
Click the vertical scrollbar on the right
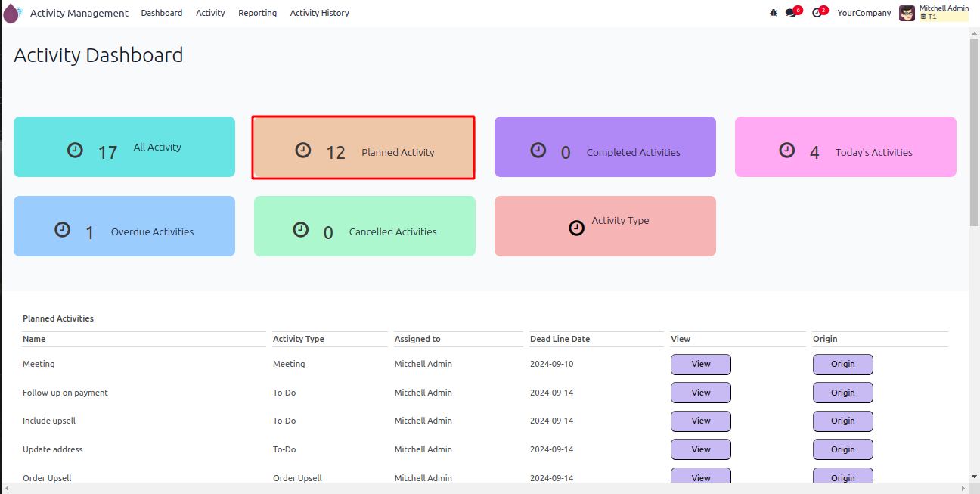(974, 132)
